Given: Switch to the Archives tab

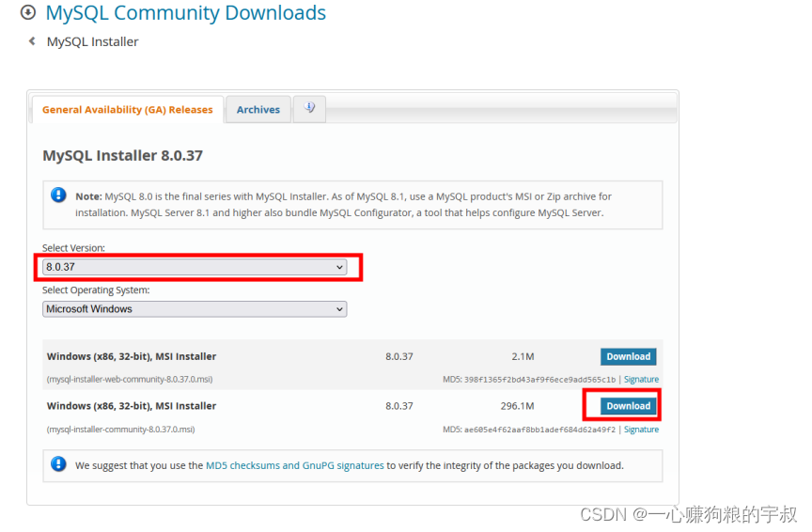Looking at the screenshot, I should (x=258, y=110).
